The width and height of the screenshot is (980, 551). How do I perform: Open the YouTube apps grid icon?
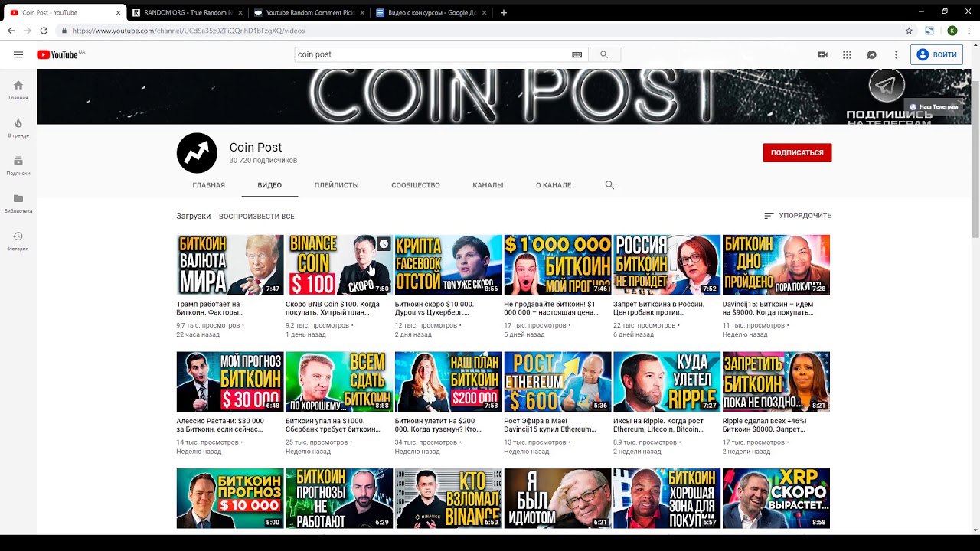click(x=848, y=54)
